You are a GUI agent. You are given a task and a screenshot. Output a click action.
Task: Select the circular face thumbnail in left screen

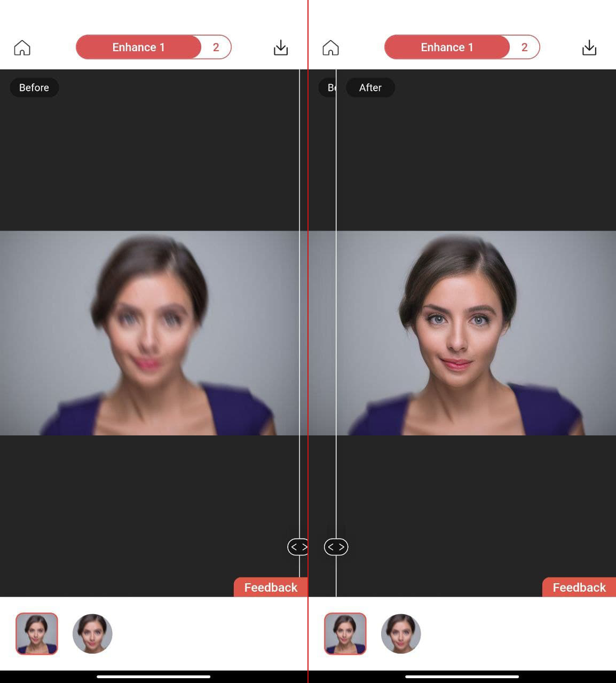[x=92, y=633]
